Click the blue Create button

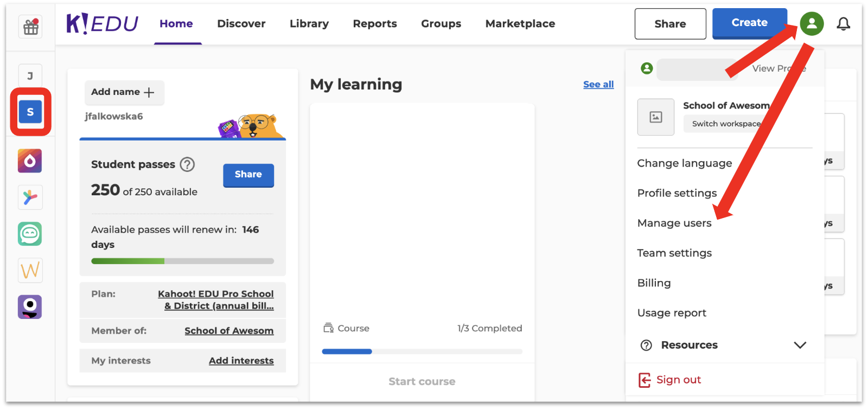coord(750,23)
